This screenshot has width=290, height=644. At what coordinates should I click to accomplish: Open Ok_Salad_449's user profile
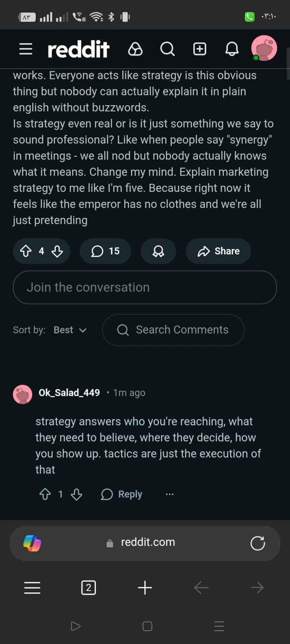tap(69, 393)
